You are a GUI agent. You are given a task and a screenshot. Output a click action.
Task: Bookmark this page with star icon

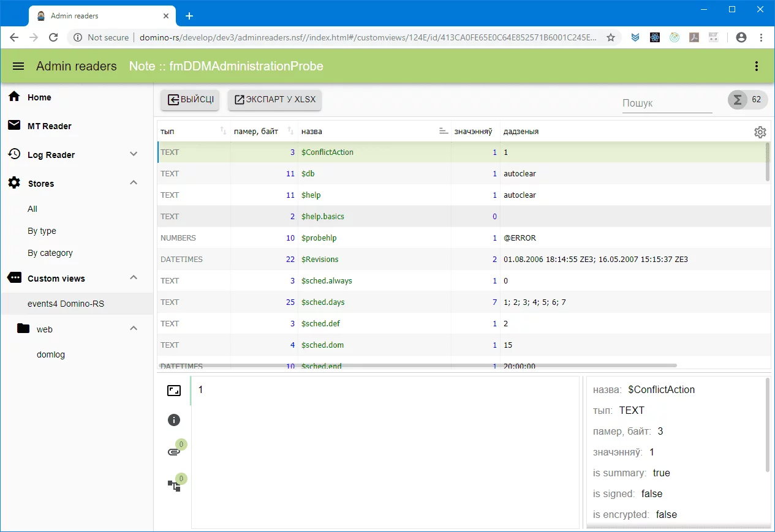click(x=611, y=37)
